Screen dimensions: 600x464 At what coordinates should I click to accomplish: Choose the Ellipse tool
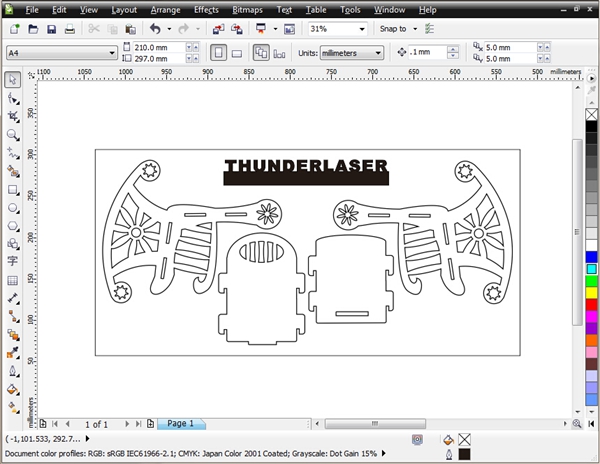click(x=13, y=208)
